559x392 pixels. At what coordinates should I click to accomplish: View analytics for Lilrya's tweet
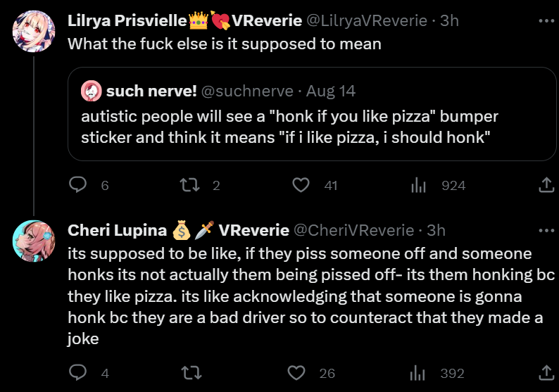point(420,185)
